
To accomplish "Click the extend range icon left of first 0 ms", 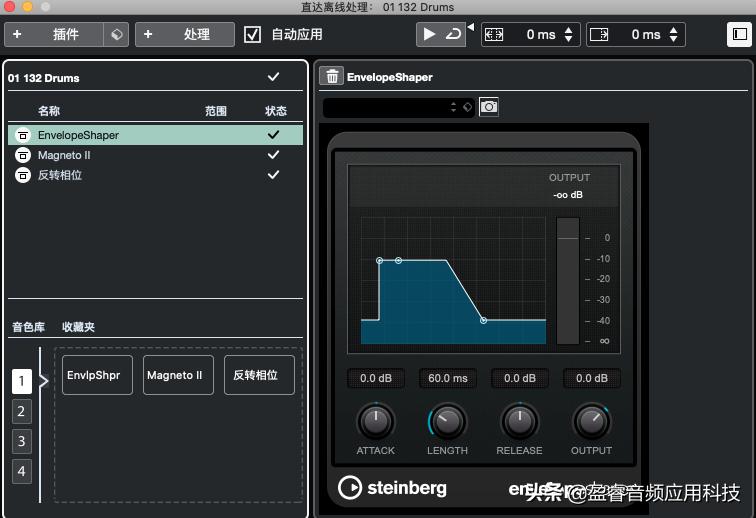I will 494,34.
